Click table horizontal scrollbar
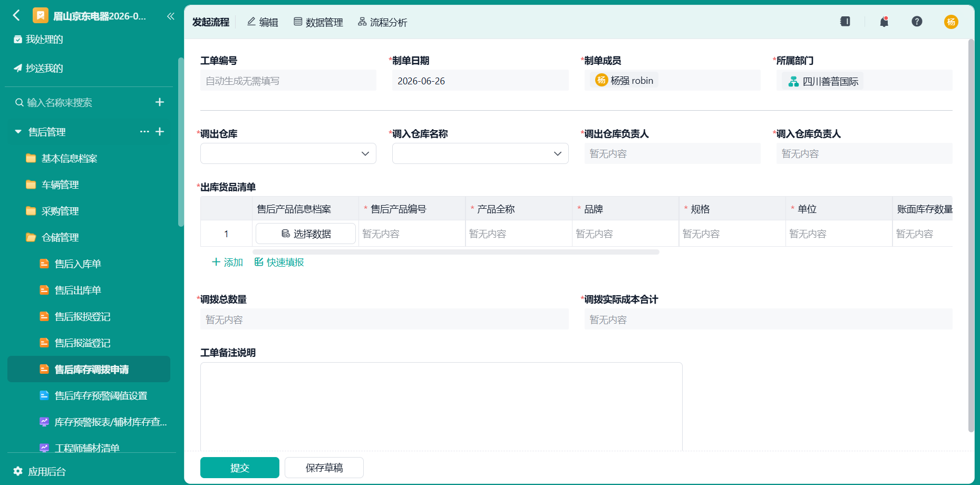This screenshot has height=485, width=980. coord(456,252)
